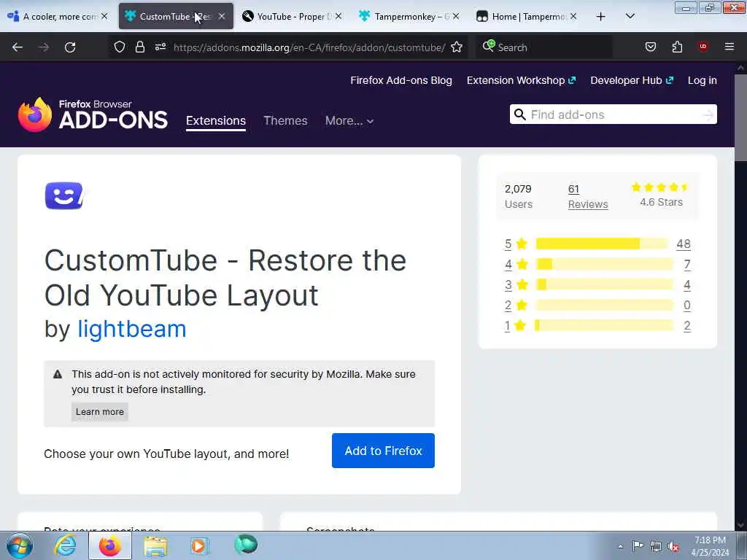
Task: Click the 48 five-star count
Action: point(683,244)
